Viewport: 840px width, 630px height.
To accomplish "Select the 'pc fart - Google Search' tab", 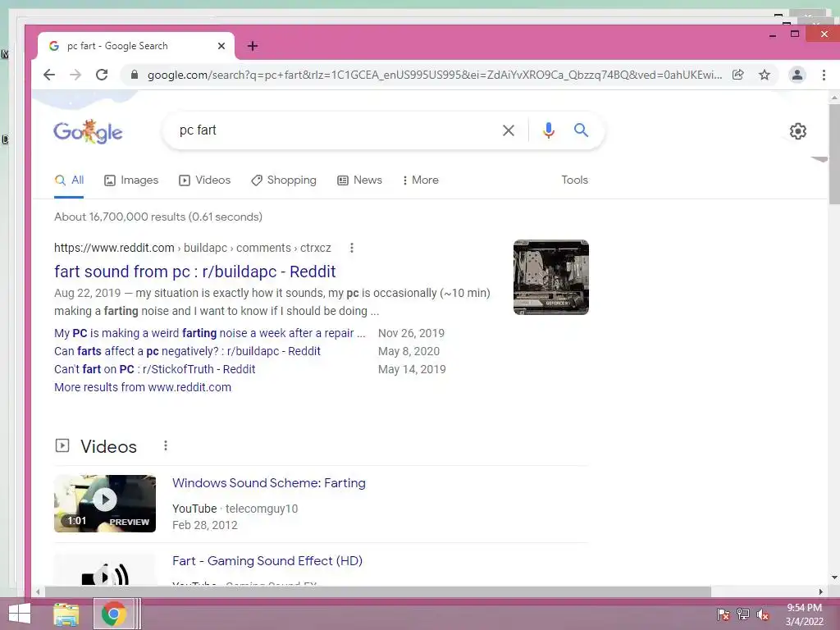I will (x=136, y=46).
